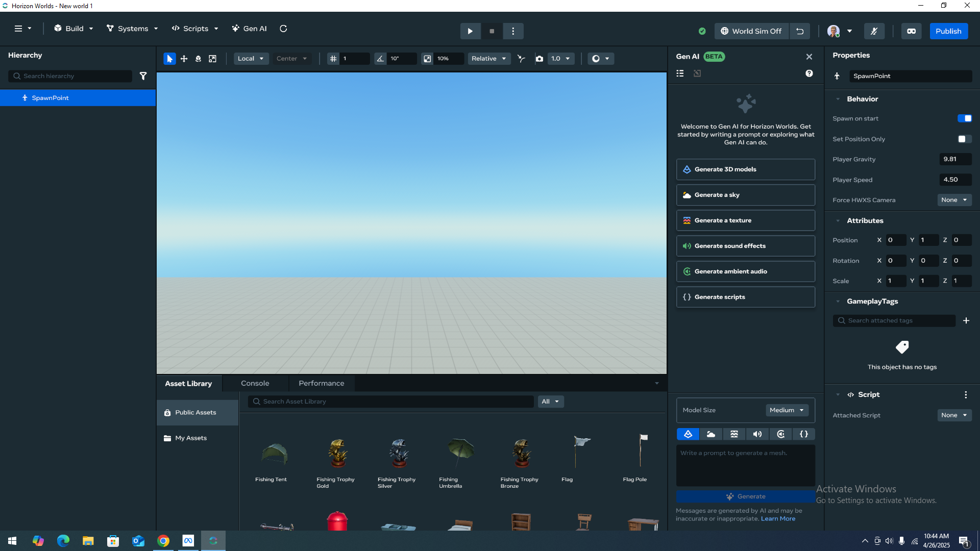The width and height of the screenshot is (980, 551).
Task: Click the Gen AI help icon
Action: point(809,73)
